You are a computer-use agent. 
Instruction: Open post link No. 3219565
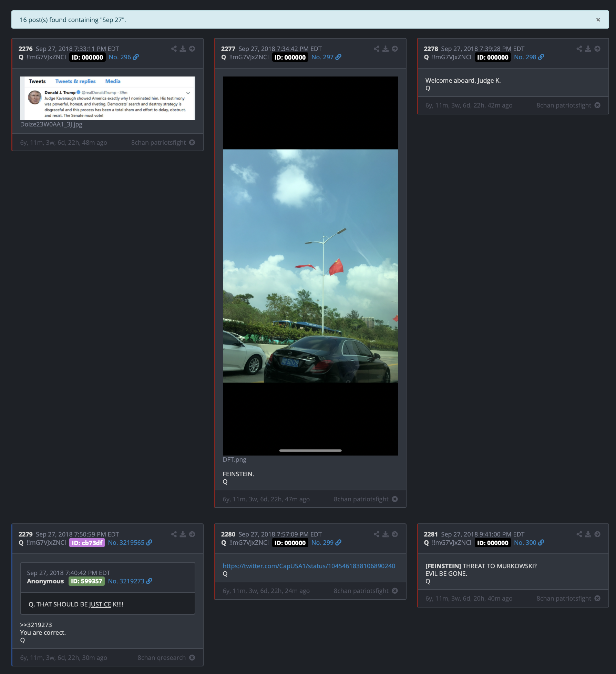pyautogui.click(x=126, y=543)
